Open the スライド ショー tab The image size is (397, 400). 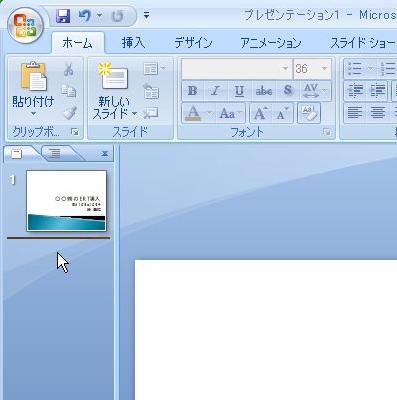point(363,43)
